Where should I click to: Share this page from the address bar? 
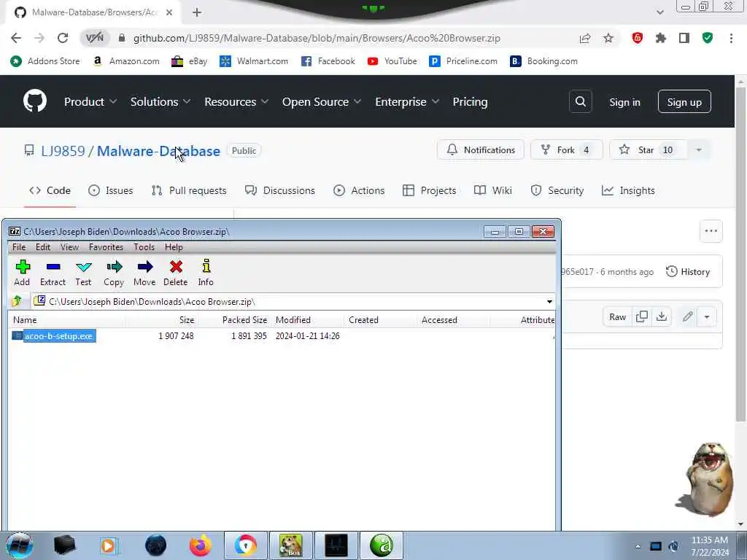click(585, 38)
